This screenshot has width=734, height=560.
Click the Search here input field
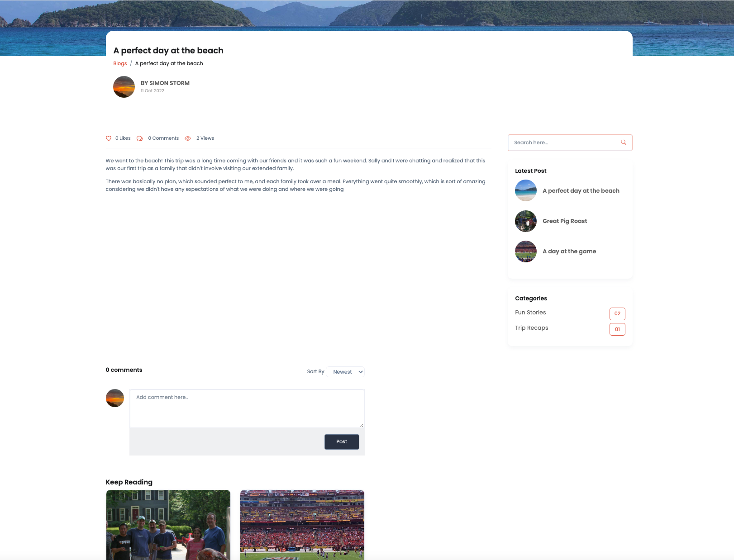coord(570,142)
